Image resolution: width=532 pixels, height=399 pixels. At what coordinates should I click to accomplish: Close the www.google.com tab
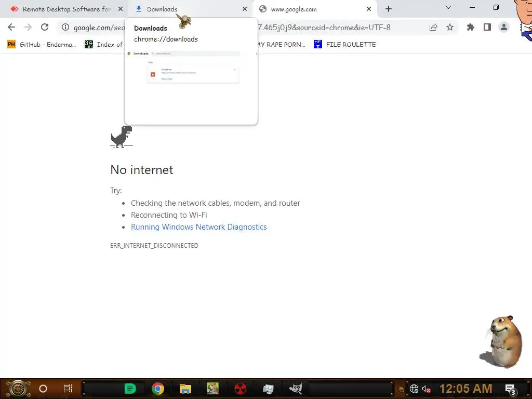click(x=369, y=9)
